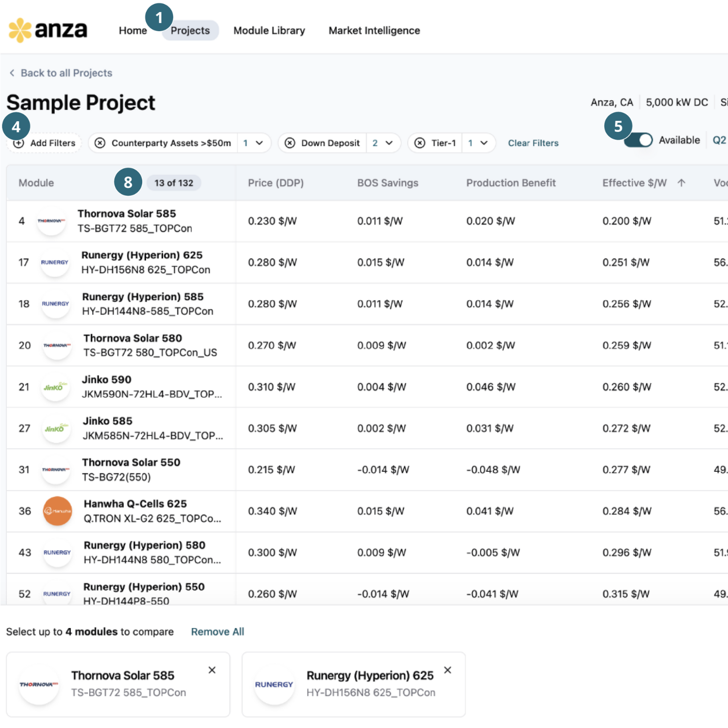Remove Runergy (Hyperion) 625 from comparison
Screen dimensions: 728x728
coord(447,670)
